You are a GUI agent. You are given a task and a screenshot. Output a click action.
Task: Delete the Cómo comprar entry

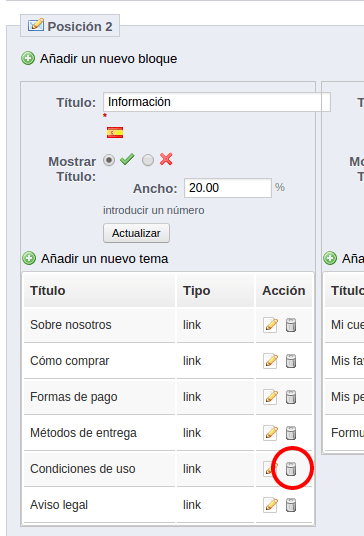point(291,361)
